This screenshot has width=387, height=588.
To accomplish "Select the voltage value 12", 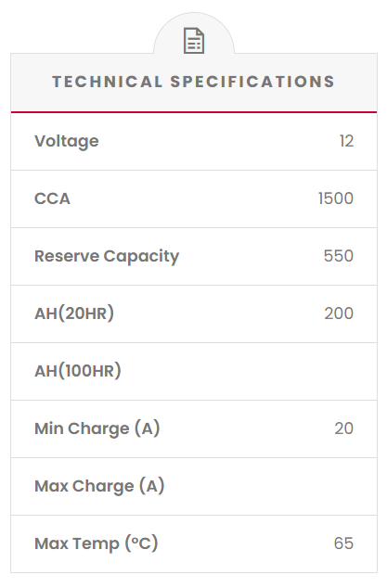I will pyautogui.click(x=346, y=141).
